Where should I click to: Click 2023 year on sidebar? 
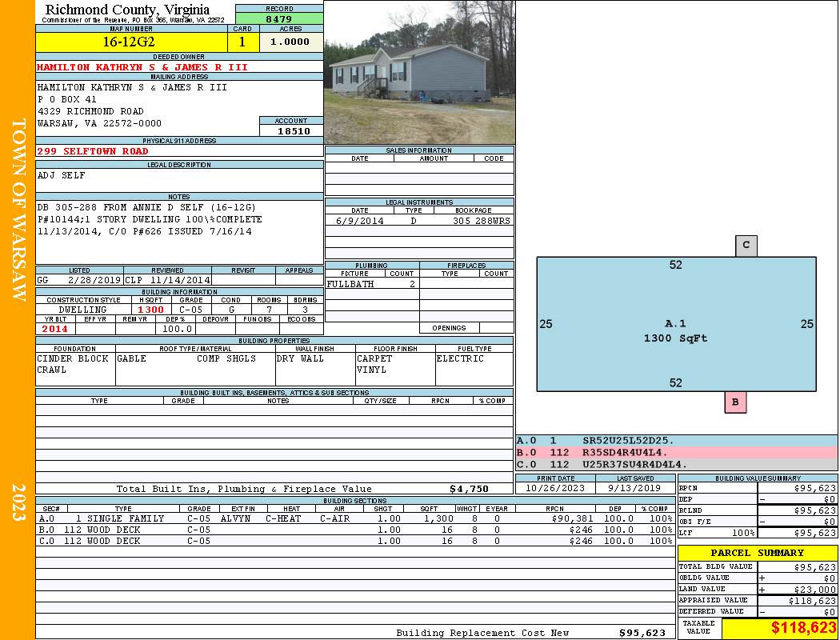pos(18,502)
